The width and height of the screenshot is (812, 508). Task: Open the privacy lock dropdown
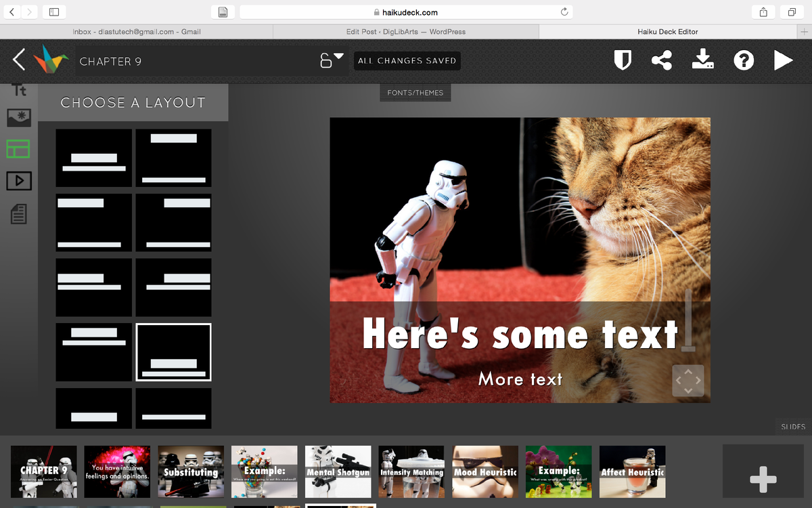click(332, 60)
